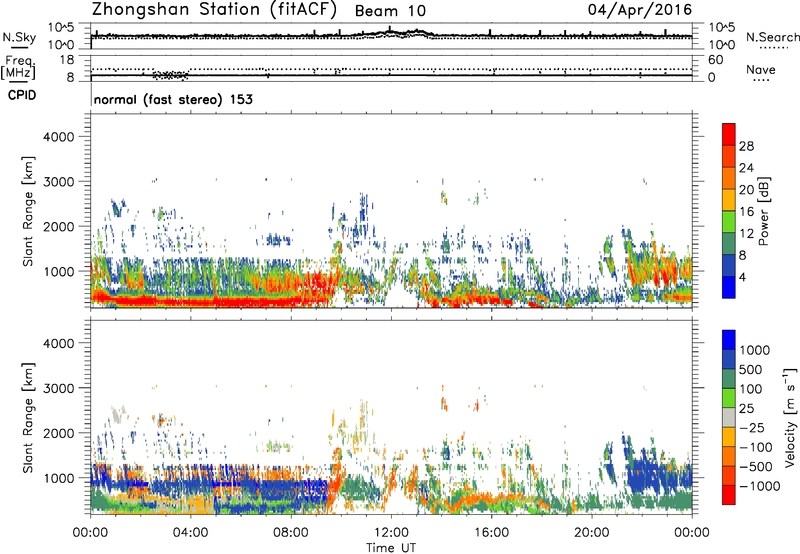The image size is (800, 554).
Task: Select the "18" frequency axis tick
Action: point(67,59)
